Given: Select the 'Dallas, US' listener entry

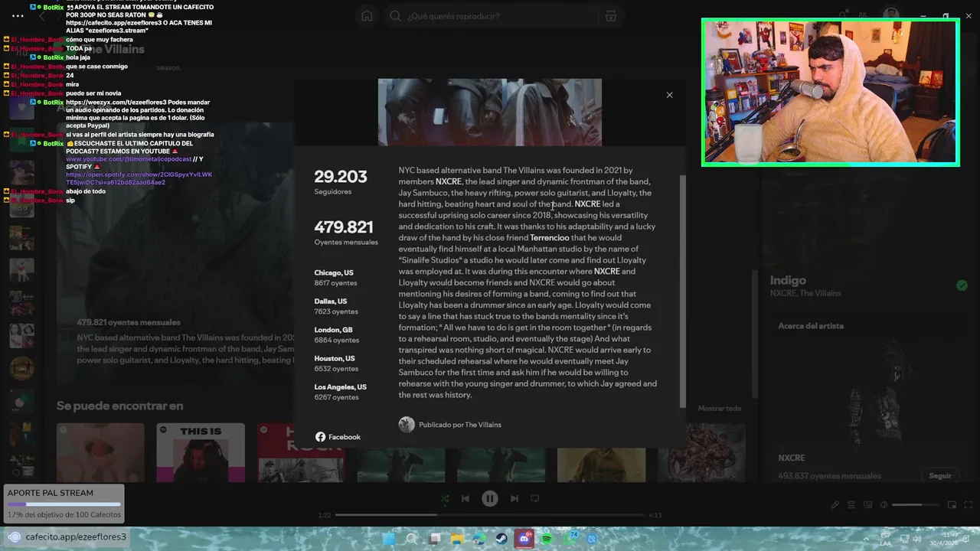Looking at the screenshot, I should (335, 306).
